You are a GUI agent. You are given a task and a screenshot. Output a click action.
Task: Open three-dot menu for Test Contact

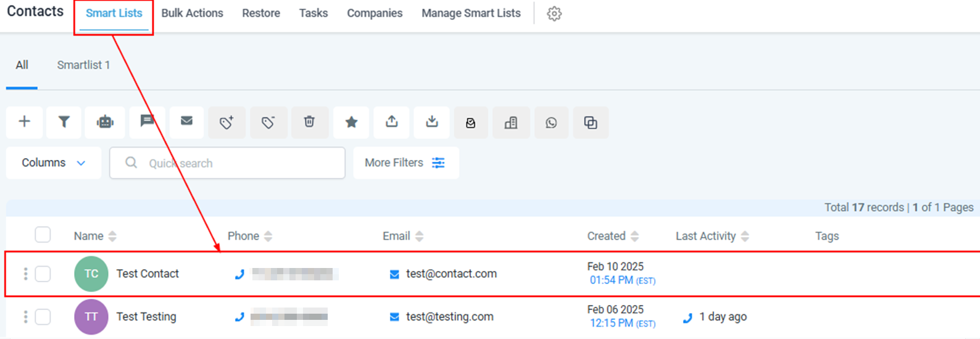(25, 274)
